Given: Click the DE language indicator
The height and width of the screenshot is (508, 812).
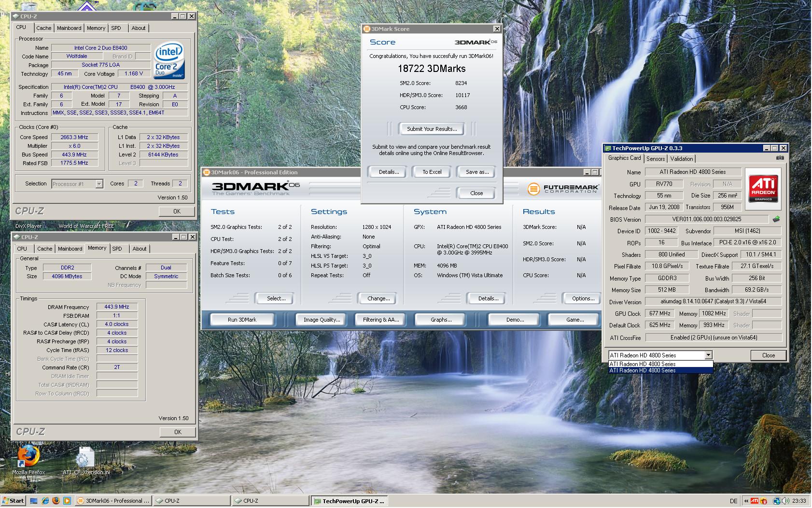Looking at the screenshot, I should (x=733, y=501).
